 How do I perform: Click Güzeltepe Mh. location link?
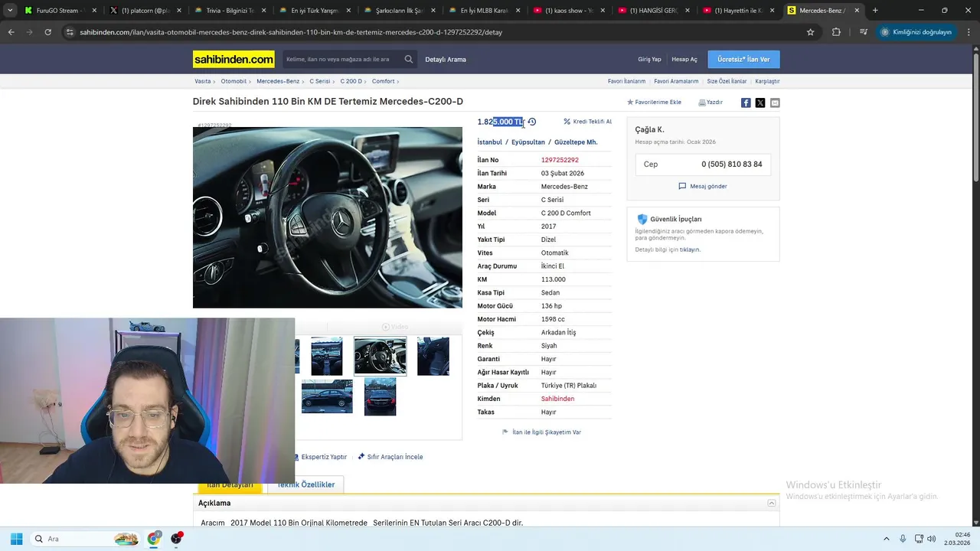576,142
